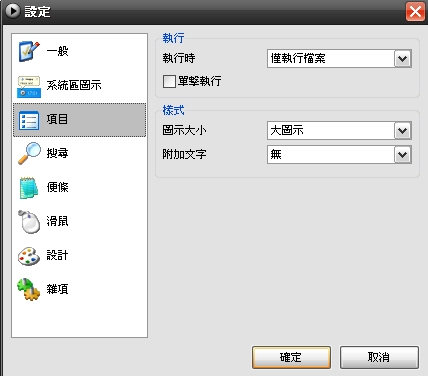Image resolution: width=428 pixels, height=376 pixels.
Task: Click the 附加文字 label
Action: pyautogui.click(x=184, y=154)
